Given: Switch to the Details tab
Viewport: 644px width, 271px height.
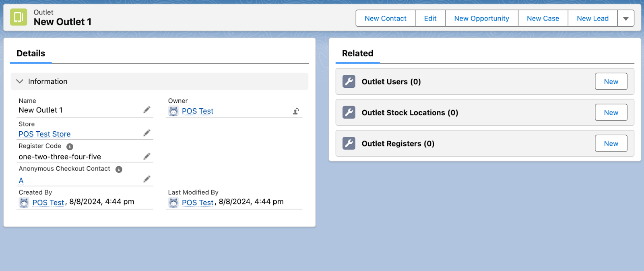Looking at the screenshot, I should tap(31, 53).
